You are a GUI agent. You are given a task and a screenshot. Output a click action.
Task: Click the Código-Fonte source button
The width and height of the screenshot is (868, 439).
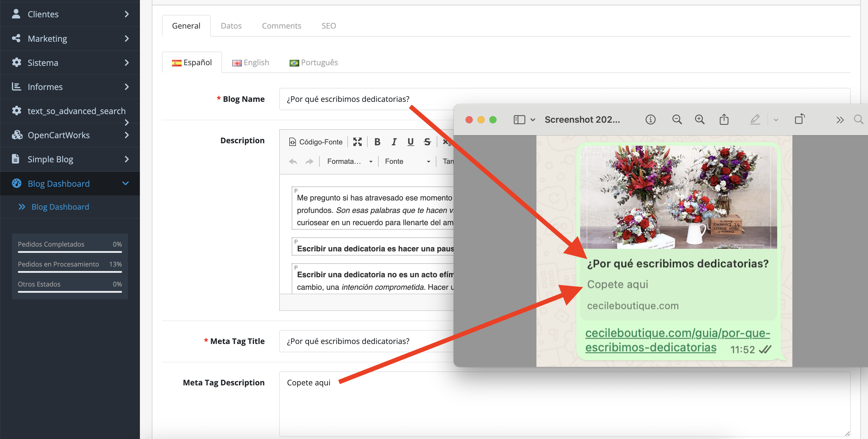(x=316, y=142)
